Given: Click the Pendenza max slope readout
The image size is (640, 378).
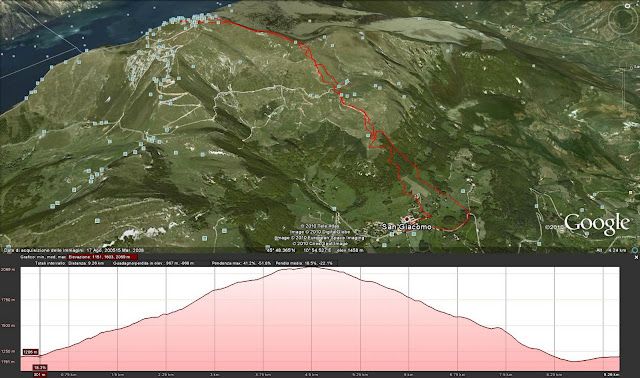Looking at the screenshot, I should click(x=242, y=263).
